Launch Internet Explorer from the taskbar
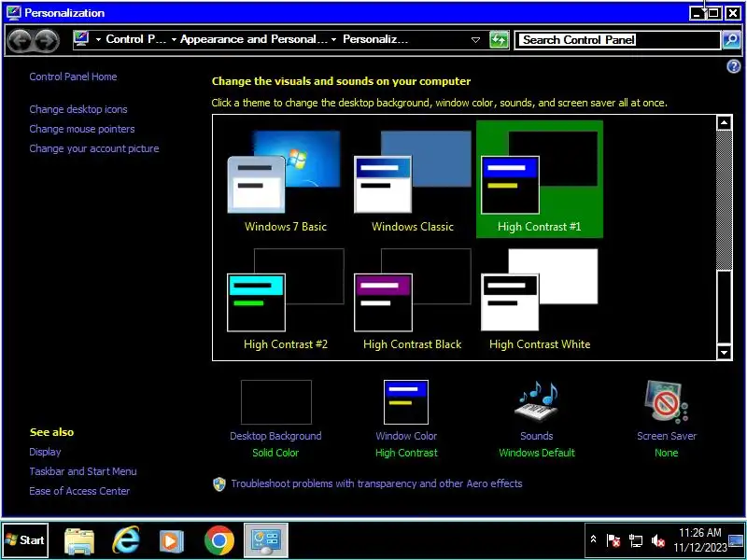This screenshot has height=560, width=747. (x=126, y=540)
